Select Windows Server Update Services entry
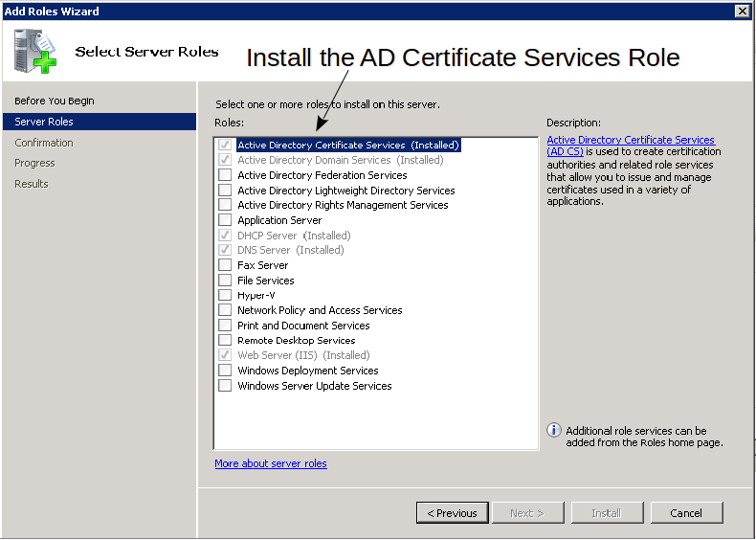 tap(314, 386)
